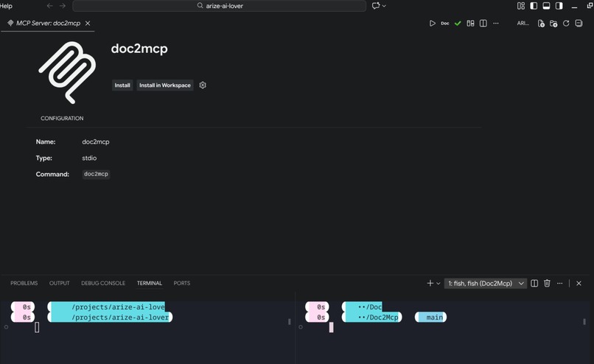Customize layout with the layout icon
Screen dimensions: 594x364
pos(521,6)
